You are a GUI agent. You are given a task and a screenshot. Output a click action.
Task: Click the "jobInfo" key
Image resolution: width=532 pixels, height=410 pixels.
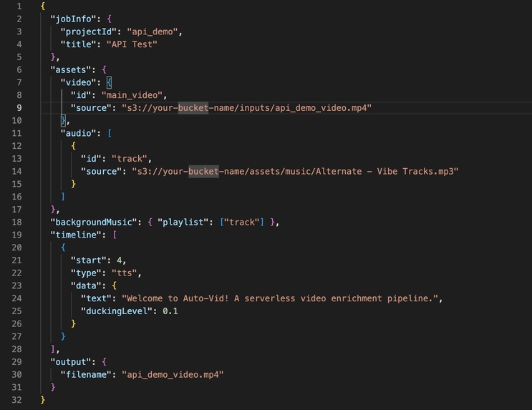coord(73,19)
